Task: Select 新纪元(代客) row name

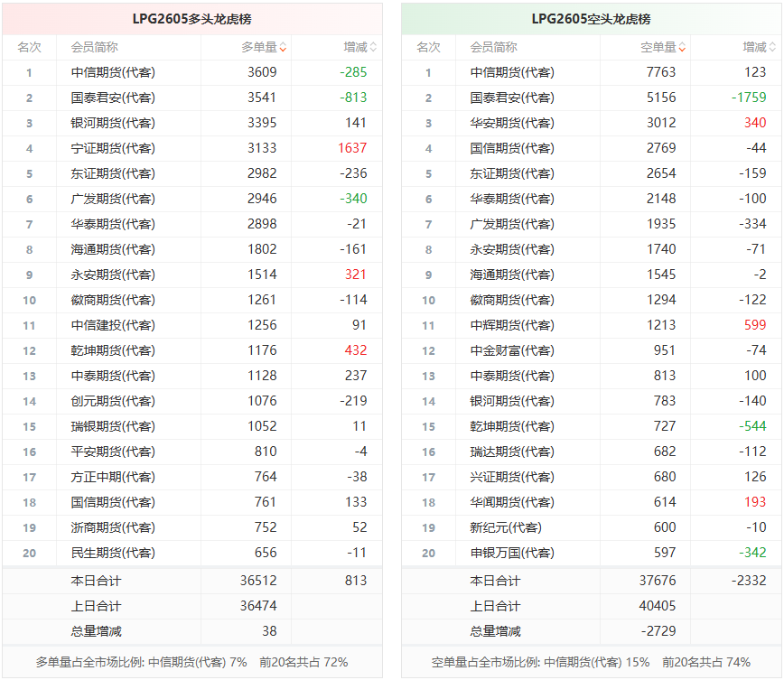Action: click(506, 527)
